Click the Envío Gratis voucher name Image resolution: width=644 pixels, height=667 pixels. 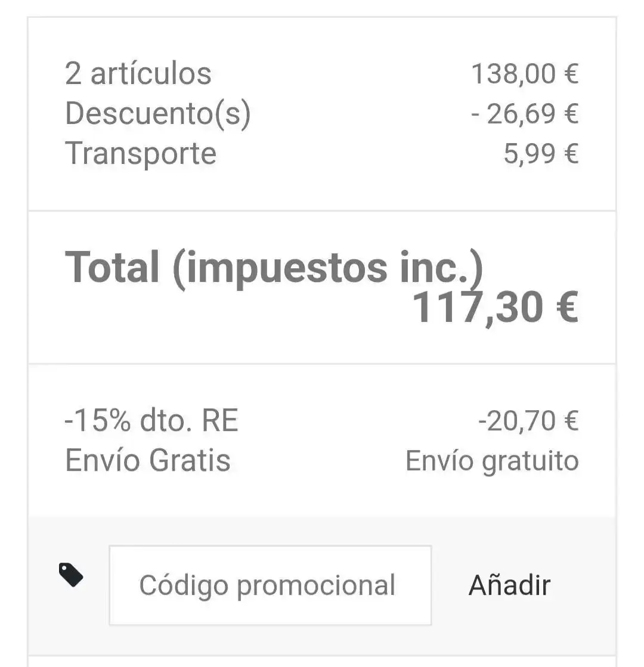pos(148,461)
